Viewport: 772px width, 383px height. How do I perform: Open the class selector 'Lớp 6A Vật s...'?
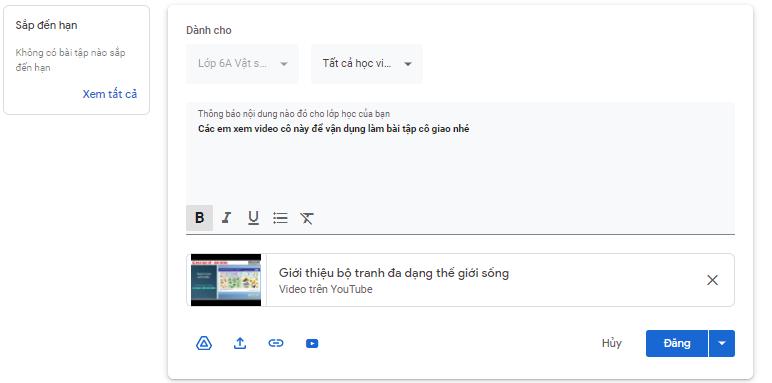coord(242,64)
